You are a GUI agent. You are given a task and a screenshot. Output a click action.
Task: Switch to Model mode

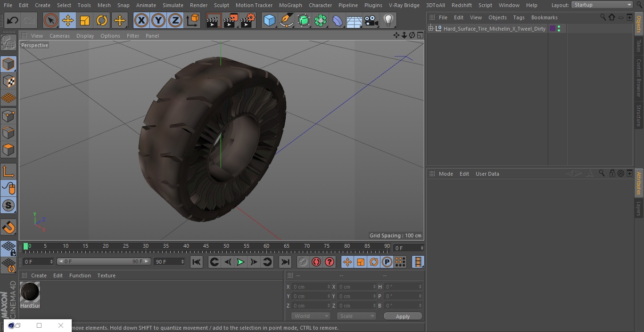pyautogui.click(x=8, y=64)
